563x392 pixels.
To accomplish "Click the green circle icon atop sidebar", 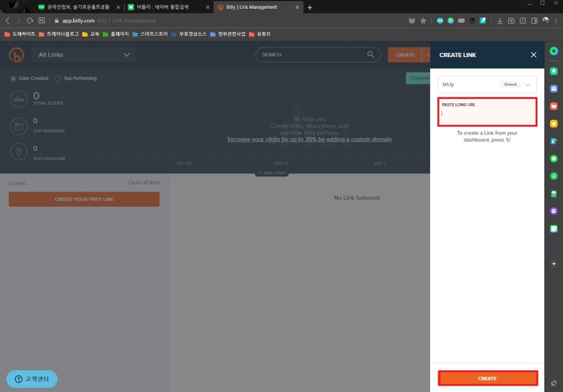I will click(x=554, y=51).
